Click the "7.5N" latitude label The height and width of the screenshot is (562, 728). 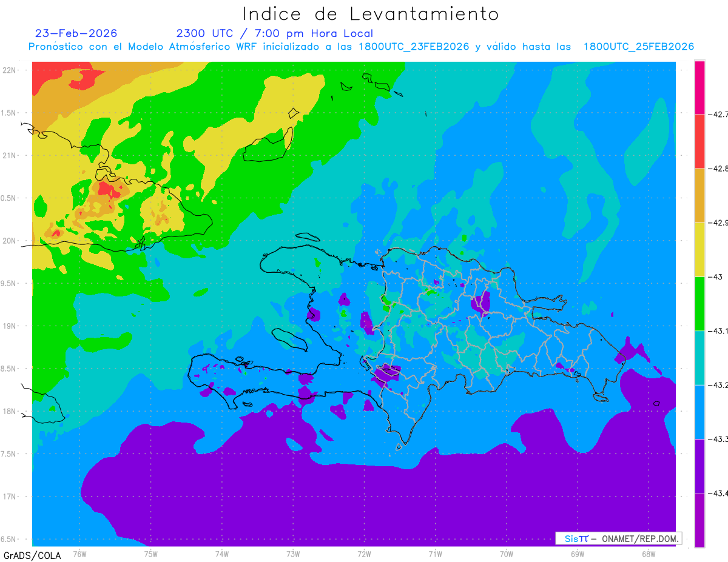click(x=9, y=454)
